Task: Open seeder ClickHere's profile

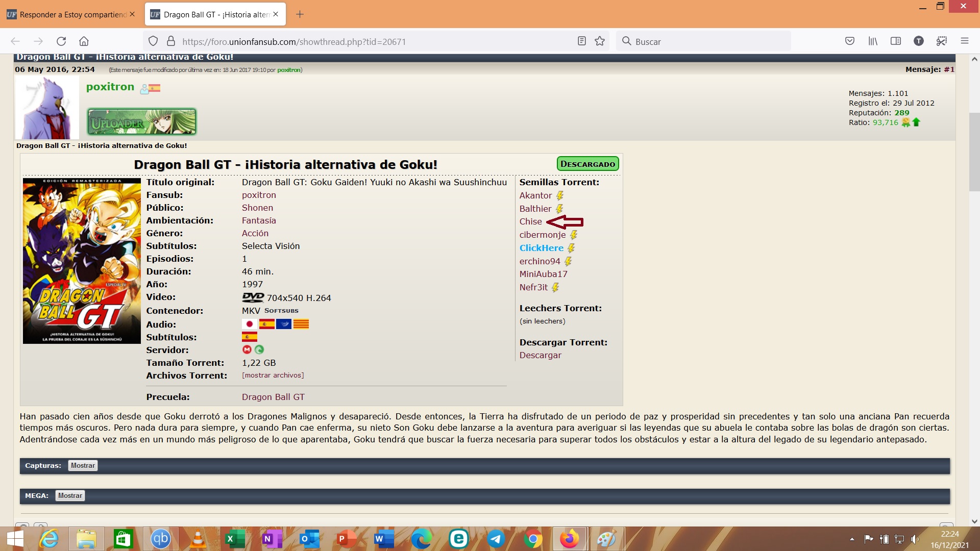Action: (542, 248)
